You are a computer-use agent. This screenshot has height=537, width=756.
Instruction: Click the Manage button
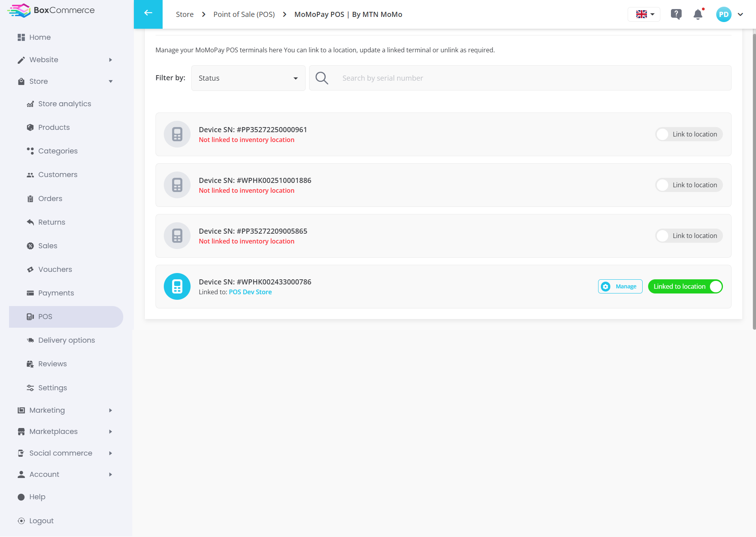(620, 286)
